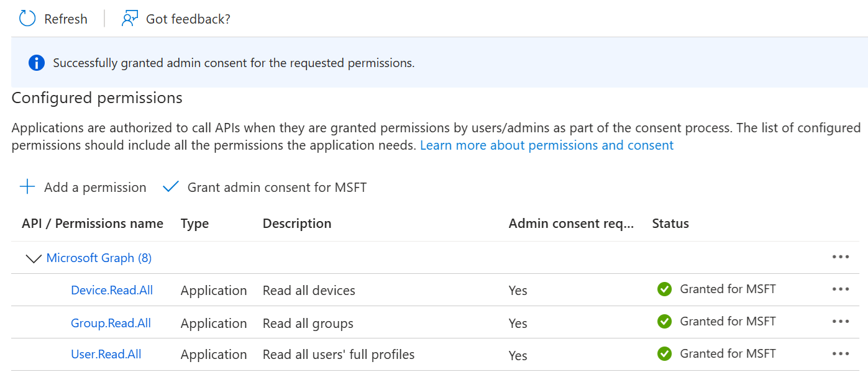This screenshot has height=372, width=868.
Task: Sort by the Status column header
Action: tap(670, 224)
